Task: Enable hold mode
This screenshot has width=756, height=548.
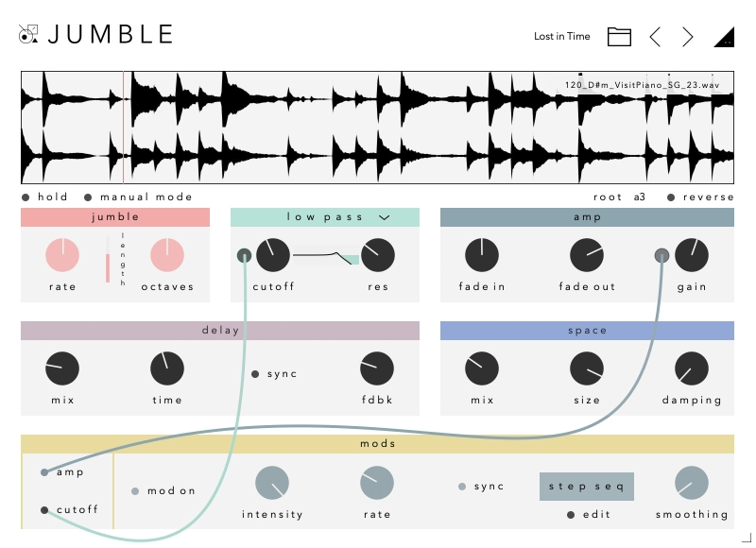Action: 26,197
